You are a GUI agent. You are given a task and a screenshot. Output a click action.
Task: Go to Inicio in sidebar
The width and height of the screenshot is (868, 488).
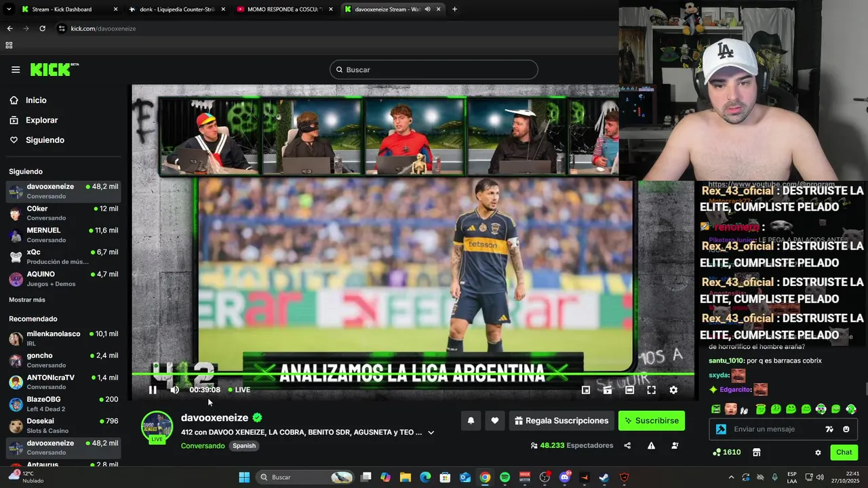tap(36, 100)
